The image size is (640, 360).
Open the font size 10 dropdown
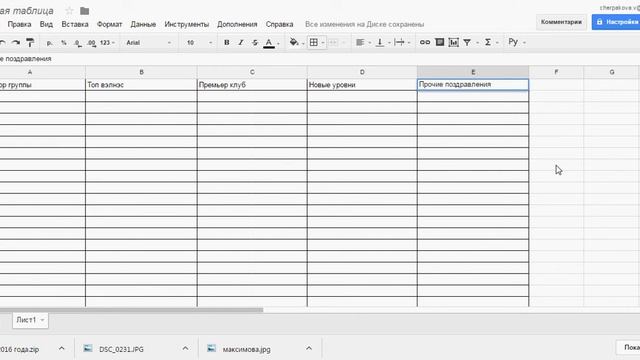point(199,42)
